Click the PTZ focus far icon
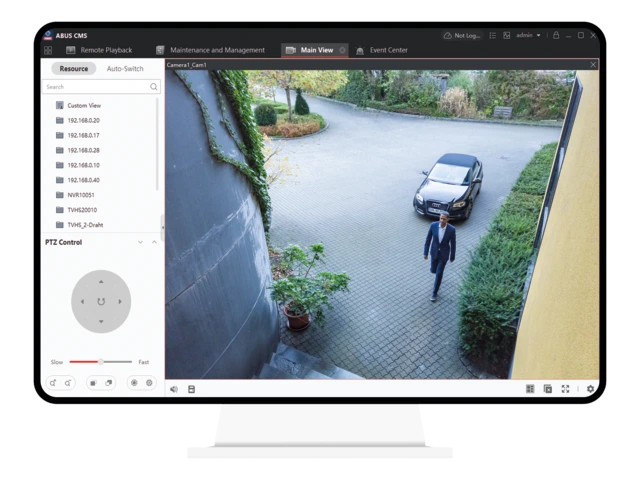 pos(109,383)
